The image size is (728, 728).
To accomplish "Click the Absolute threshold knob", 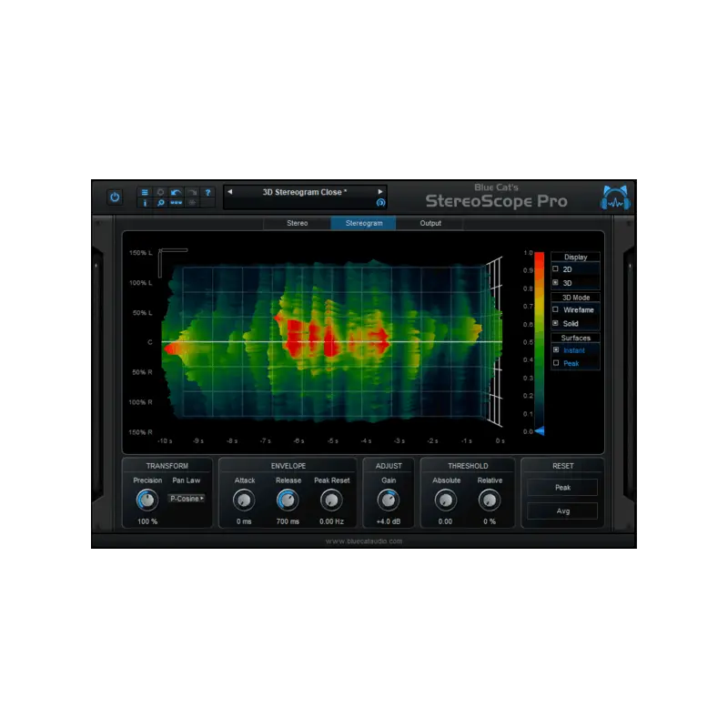I will pos(445,500).
